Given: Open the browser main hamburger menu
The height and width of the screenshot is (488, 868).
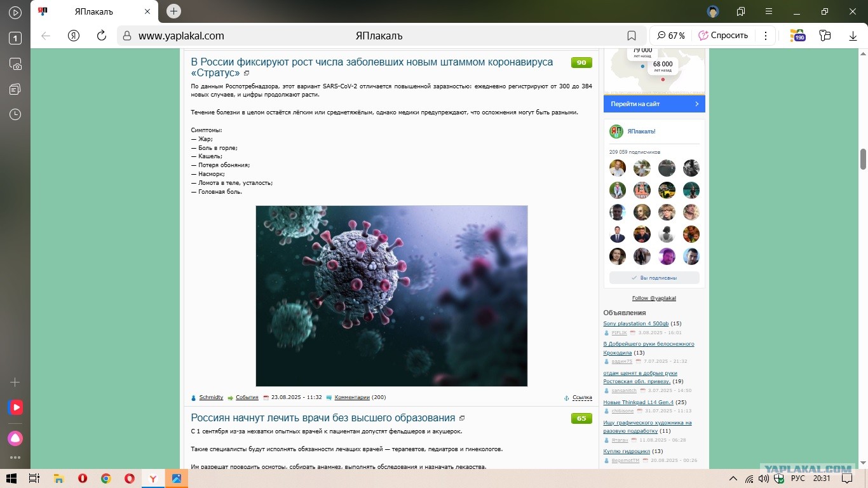Looking at the screenshot, I should tap(769, 11).
